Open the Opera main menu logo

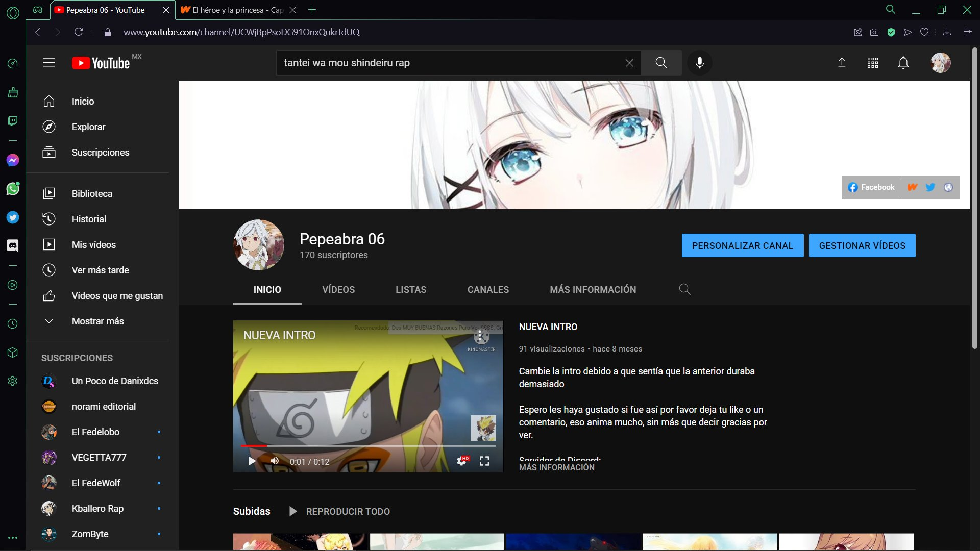point(13,13)
